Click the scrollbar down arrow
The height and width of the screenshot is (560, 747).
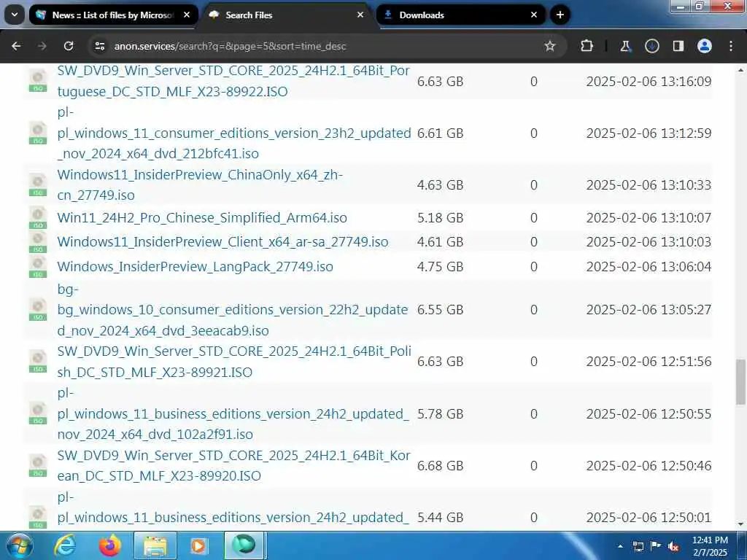(x=741, y=524)
